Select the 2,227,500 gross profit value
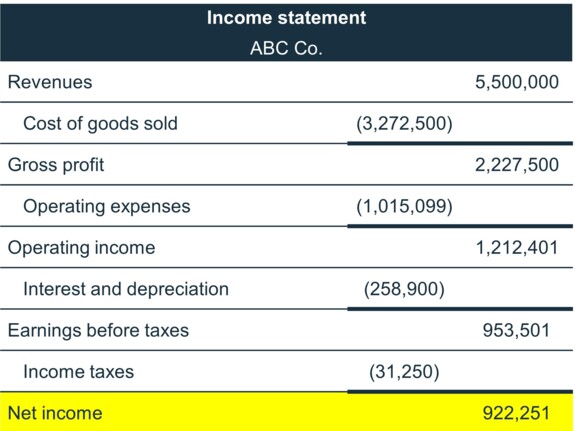The image size is (575, 431). click(x=517, y=165)
